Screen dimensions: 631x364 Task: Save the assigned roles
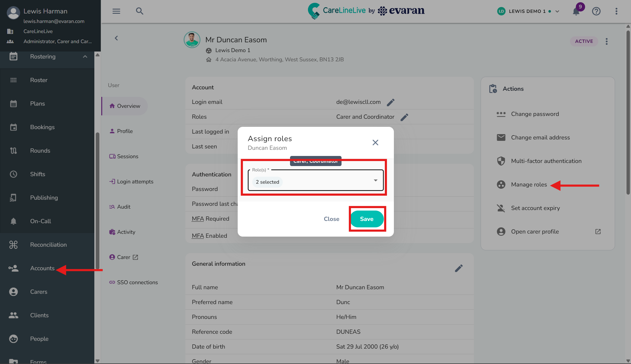[x=367, y=219]
